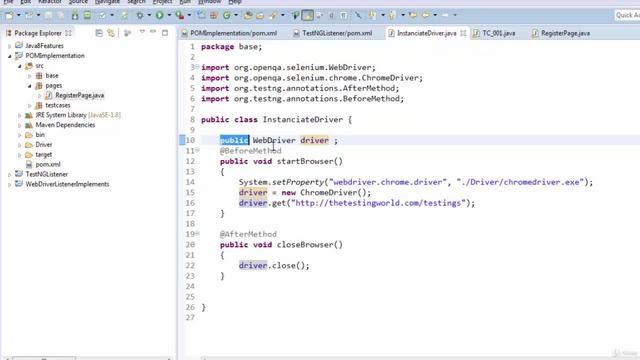The image size is (640, 360).
Task: Select the Driver folder in tree
Action: pos(44,144)
